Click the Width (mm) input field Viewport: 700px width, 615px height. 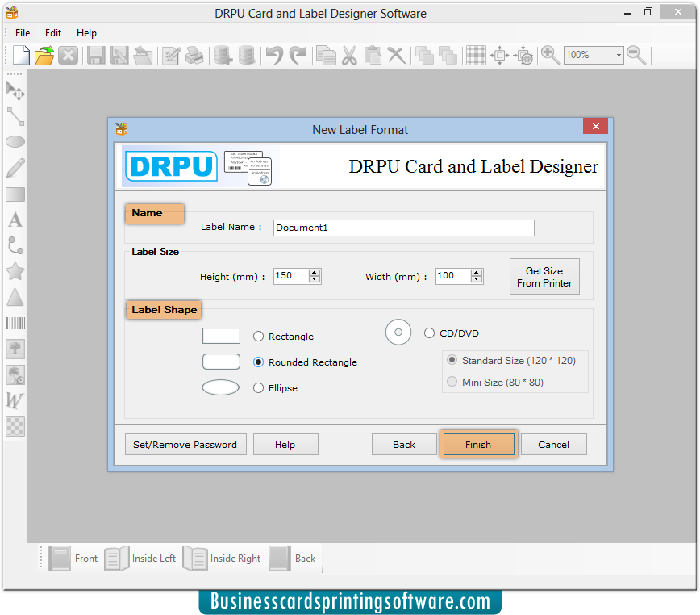click(453, 276)
